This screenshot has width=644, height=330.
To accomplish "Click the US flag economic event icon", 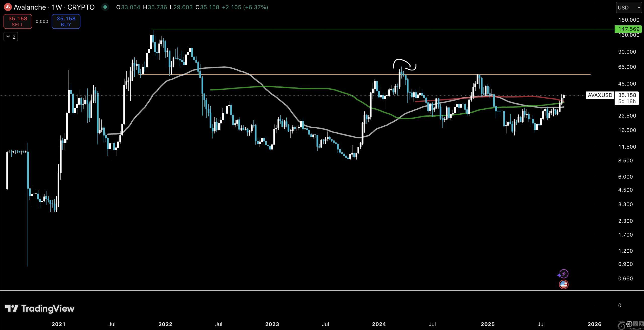I will [563, 285].
